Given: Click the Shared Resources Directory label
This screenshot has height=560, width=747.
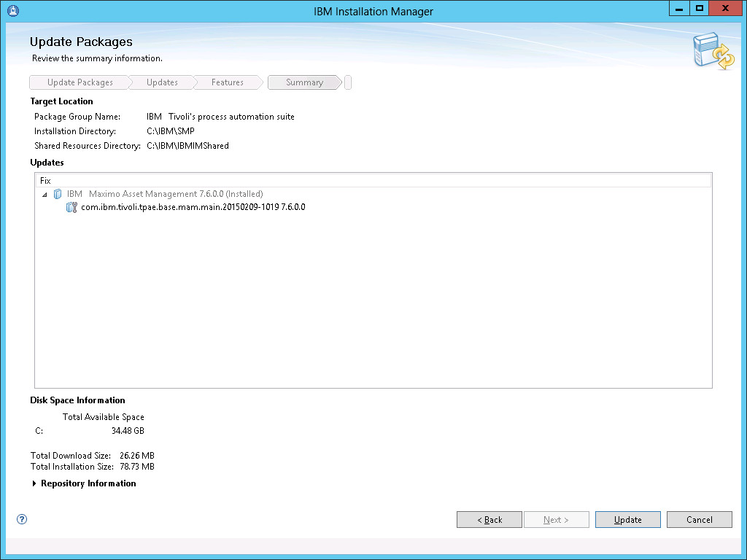Looking at the screenshot, I should (88, 146).
